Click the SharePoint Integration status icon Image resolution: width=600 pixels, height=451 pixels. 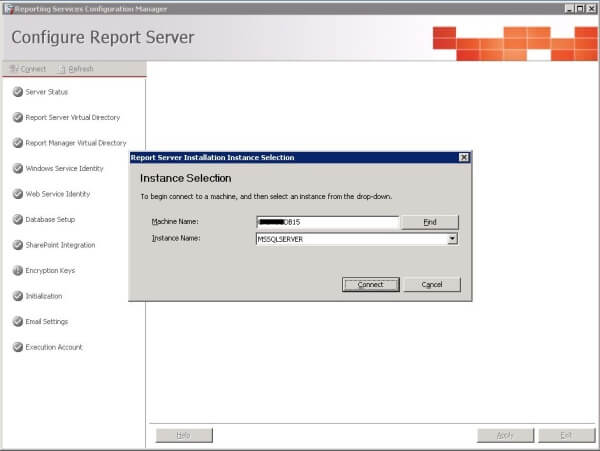(18, 245)
